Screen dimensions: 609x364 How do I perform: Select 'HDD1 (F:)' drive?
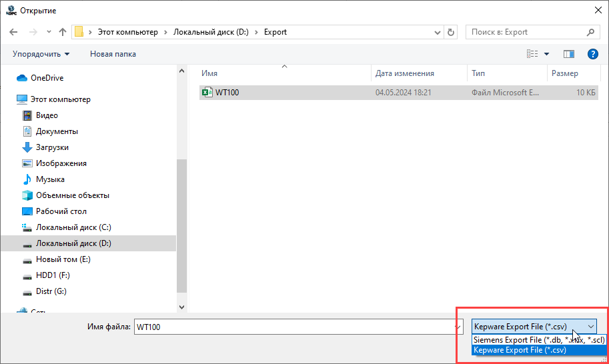click(53, 275)
